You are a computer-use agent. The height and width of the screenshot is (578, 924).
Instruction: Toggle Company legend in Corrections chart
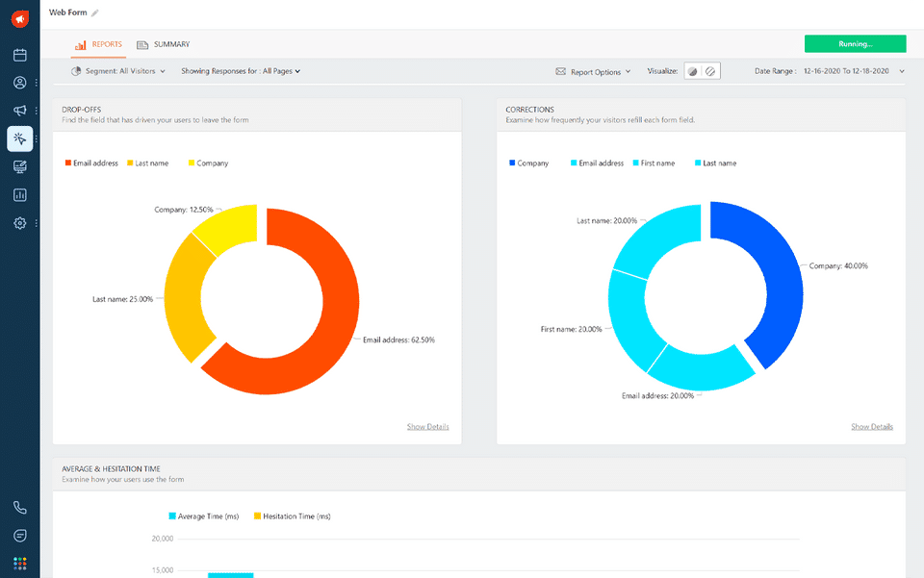[529, 163]
